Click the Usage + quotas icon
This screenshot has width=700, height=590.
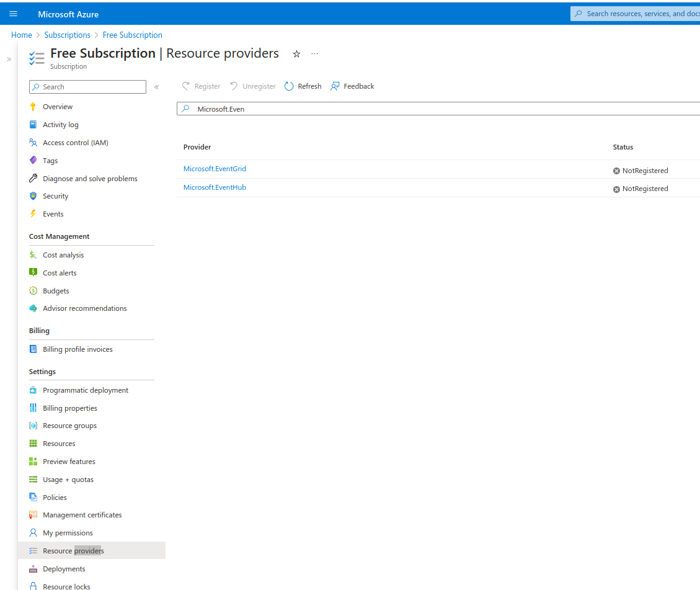pos(33,479)
